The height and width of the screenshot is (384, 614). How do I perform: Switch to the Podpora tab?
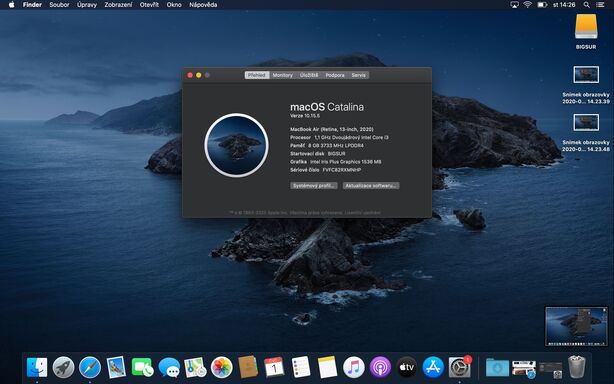tap(335, 75)
